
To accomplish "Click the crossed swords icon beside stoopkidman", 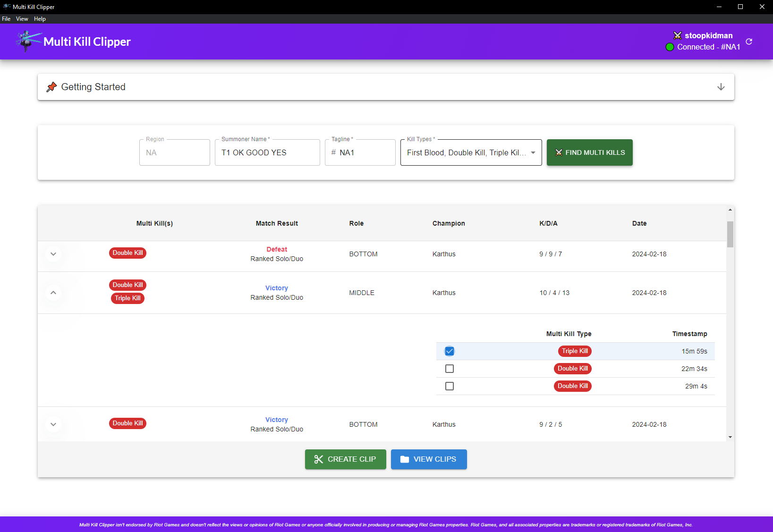I will [678, 35].
